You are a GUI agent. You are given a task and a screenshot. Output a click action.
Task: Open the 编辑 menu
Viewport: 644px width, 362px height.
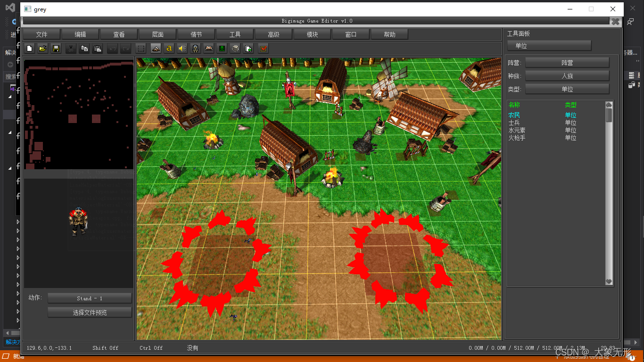[81, 34]
